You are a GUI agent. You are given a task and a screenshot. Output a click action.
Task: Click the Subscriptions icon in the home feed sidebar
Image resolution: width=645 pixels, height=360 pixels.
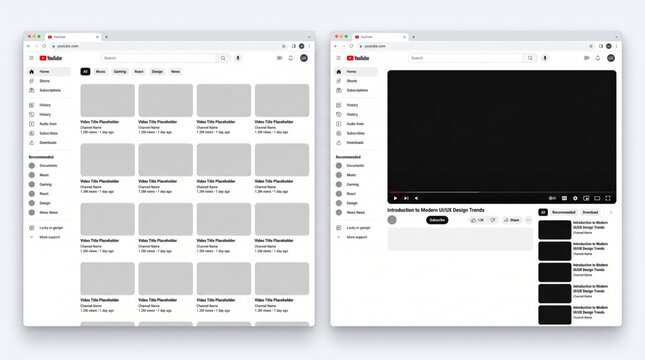click(x=32, y=90)
